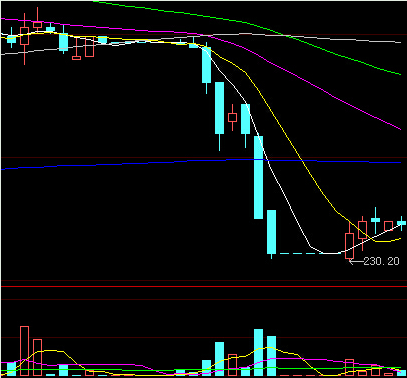
Task: Click the blue horizontal moving average line
Action: pos(200,161)
